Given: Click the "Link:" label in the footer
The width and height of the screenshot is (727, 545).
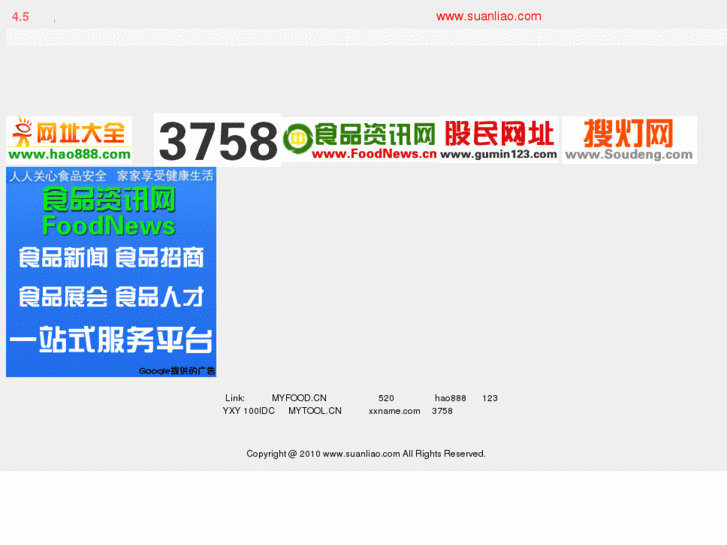Looking at the screenshot, I should [235, 398].
